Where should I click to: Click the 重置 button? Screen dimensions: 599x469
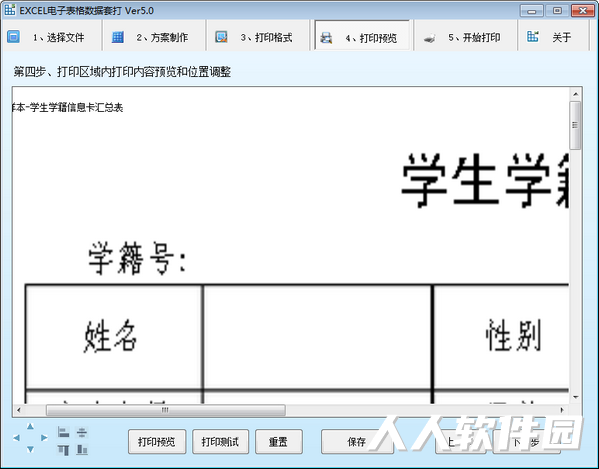[278, 442]
